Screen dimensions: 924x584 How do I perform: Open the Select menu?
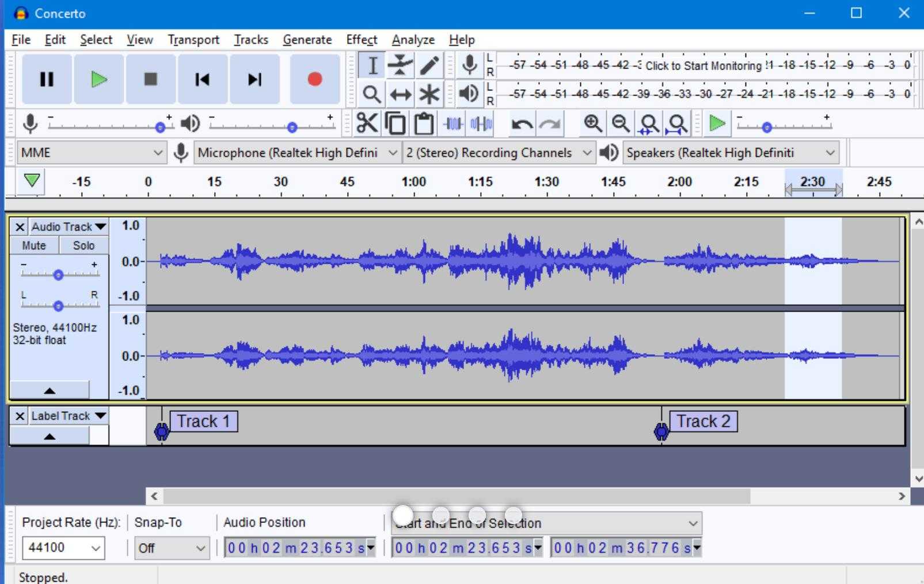click(x=96, y=40)
